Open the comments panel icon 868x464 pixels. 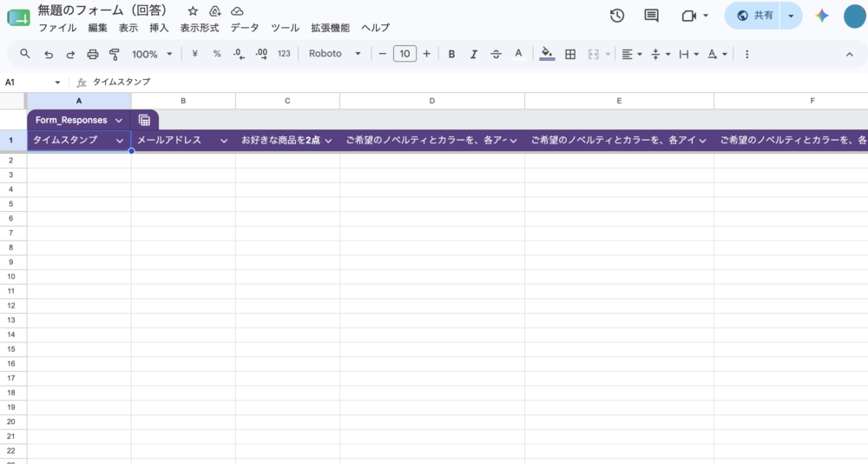[652, 16]
